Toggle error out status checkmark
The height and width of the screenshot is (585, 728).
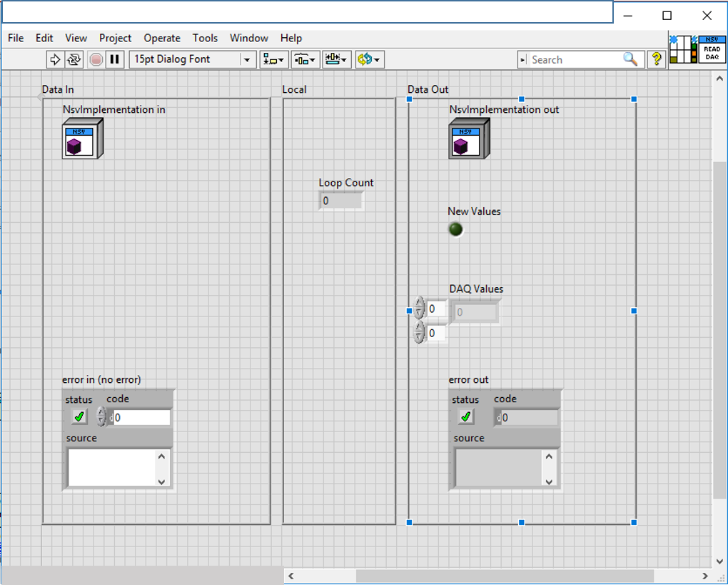point(466,417)
